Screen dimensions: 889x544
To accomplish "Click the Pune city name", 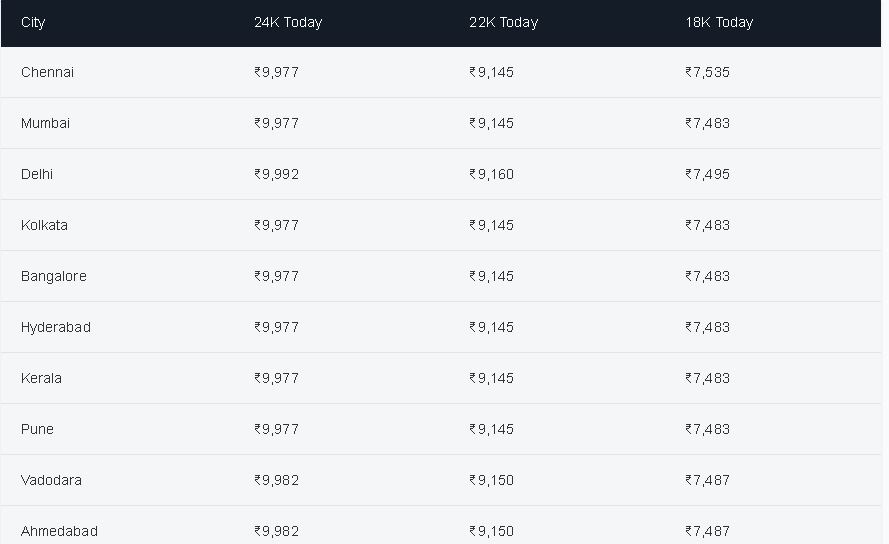I will point(37,429).
